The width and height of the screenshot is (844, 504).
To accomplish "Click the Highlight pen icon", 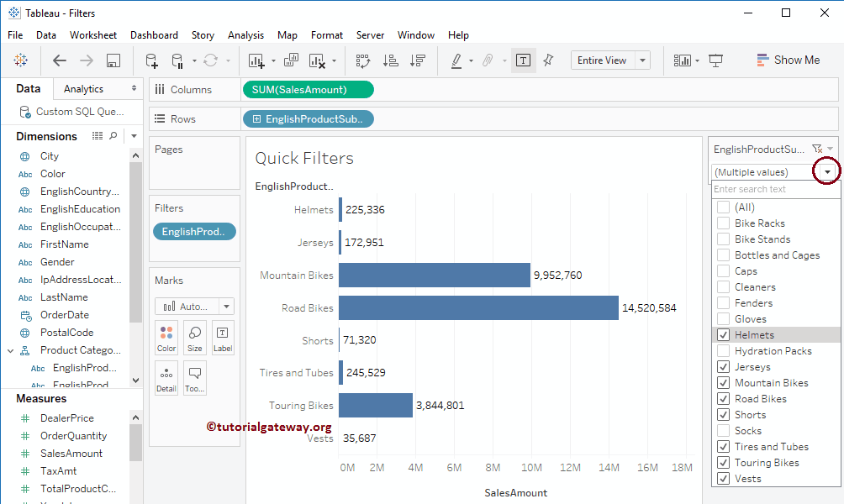I will coord(456,60).
